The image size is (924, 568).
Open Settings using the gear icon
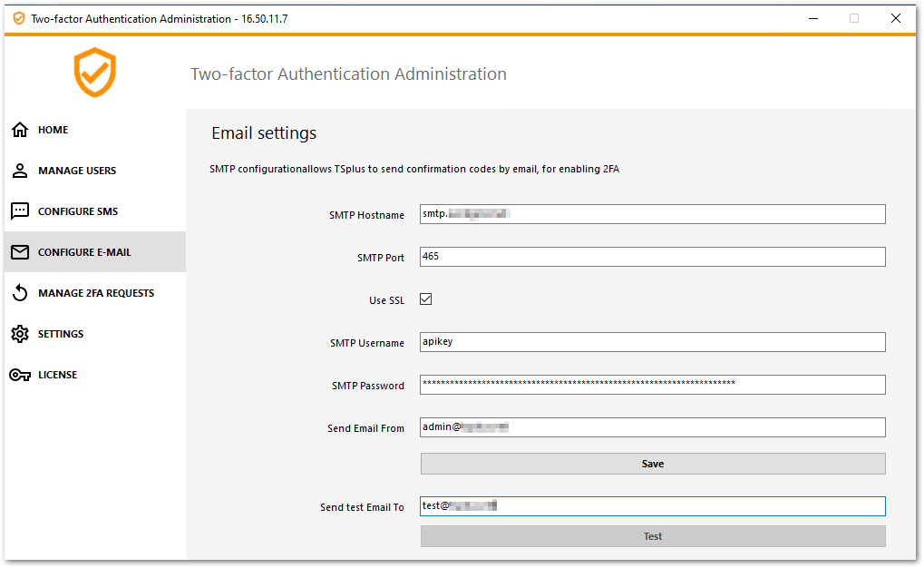20,333
